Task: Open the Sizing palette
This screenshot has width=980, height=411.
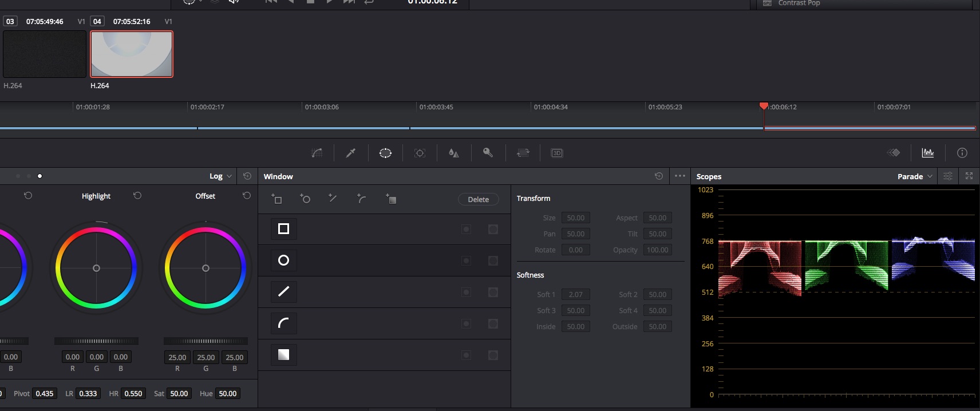Action: pyautogui.click(x=523, y=153)
